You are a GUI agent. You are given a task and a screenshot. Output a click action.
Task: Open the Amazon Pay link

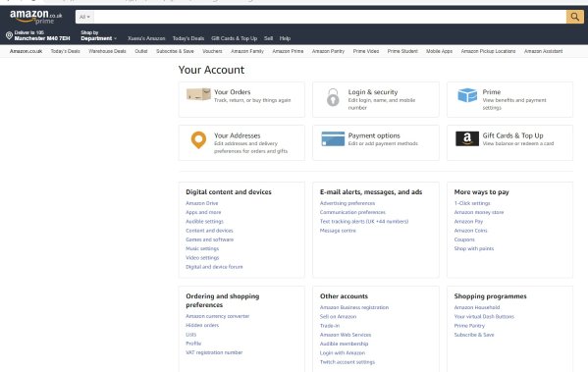click(469, 221)
